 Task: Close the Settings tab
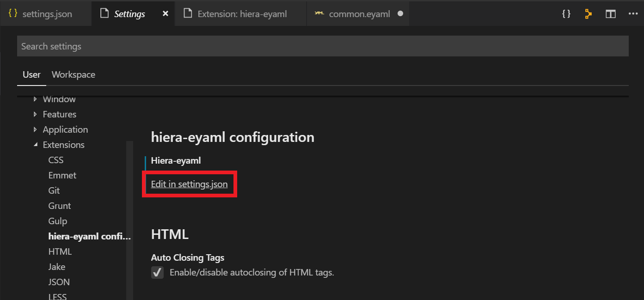(x=165, y=13)
